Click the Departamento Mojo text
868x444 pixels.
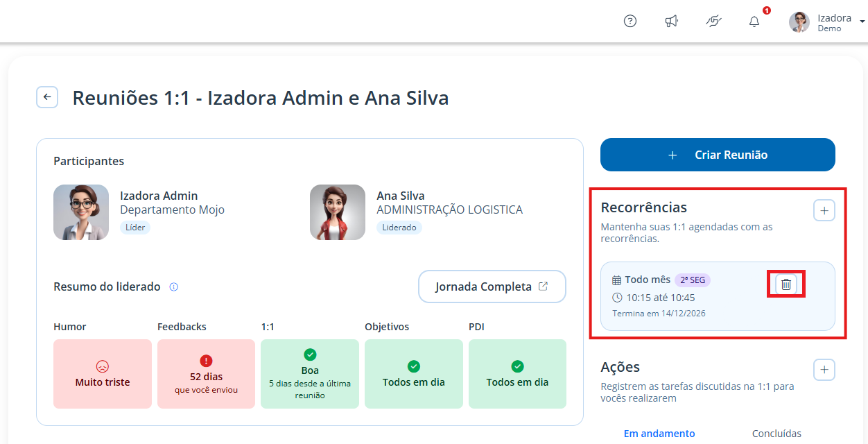pyautogui.click(x=172, y=210)
